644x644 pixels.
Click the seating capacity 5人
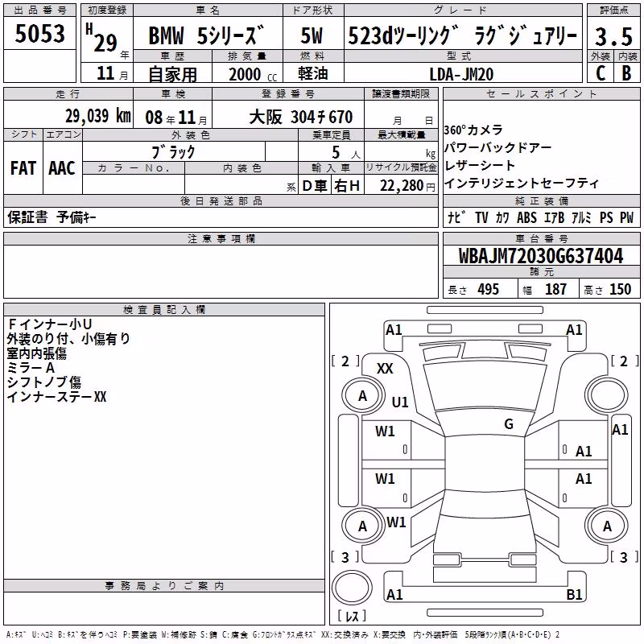(346, 152)
